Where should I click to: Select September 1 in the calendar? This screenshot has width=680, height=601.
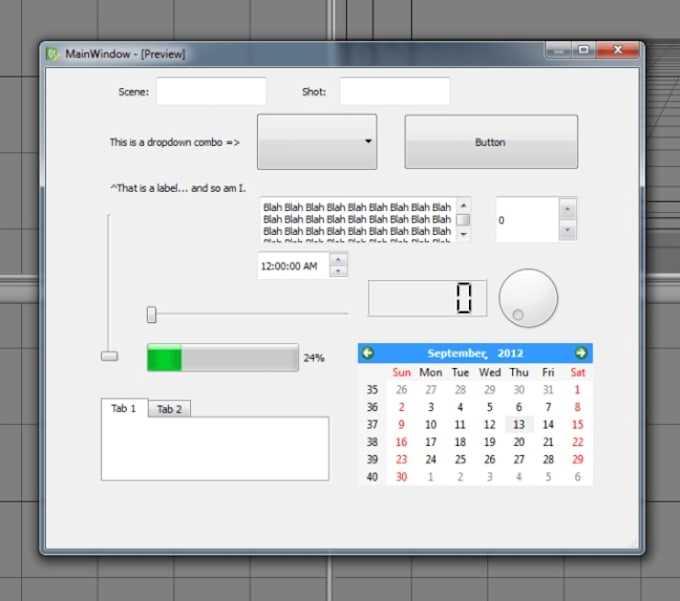click(577, 390)
